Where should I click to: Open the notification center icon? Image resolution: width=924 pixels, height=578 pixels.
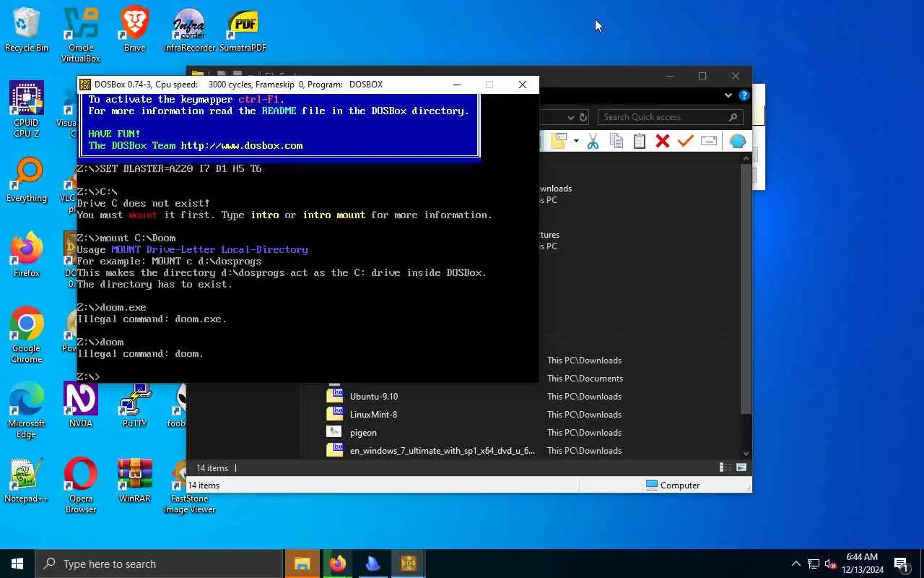(900, 564)
